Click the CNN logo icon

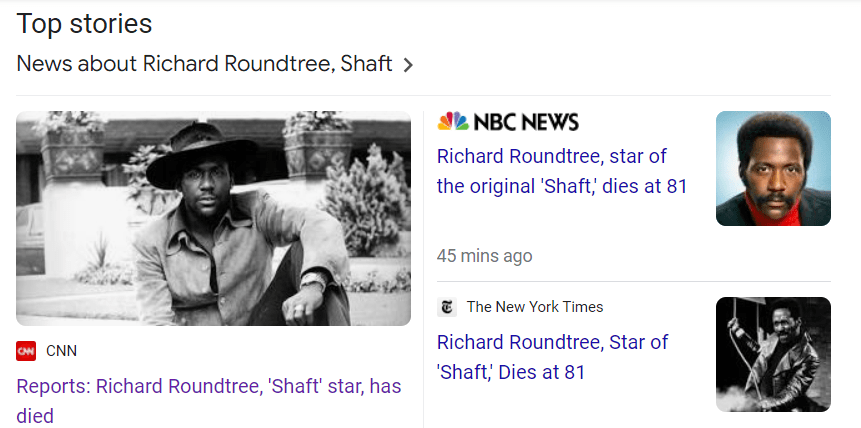[x=26, y=351]
